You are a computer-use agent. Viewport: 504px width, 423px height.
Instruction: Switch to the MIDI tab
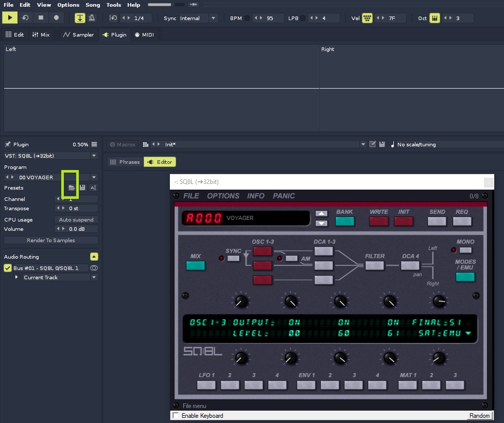(x=144, y=35)
